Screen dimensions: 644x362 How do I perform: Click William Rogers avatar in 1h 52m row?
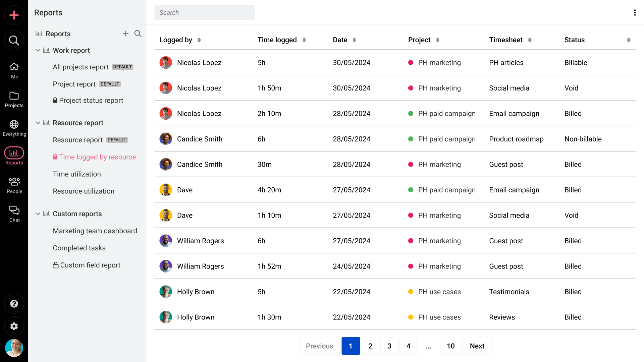coord(166,266)
